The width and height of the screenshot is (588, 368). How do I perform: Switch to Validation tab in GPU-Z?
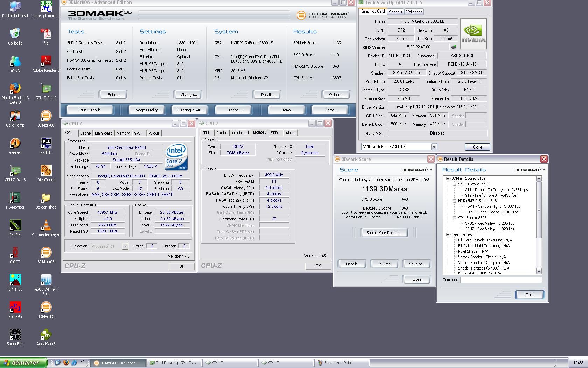pyautogui.click(x=414, y=12)
